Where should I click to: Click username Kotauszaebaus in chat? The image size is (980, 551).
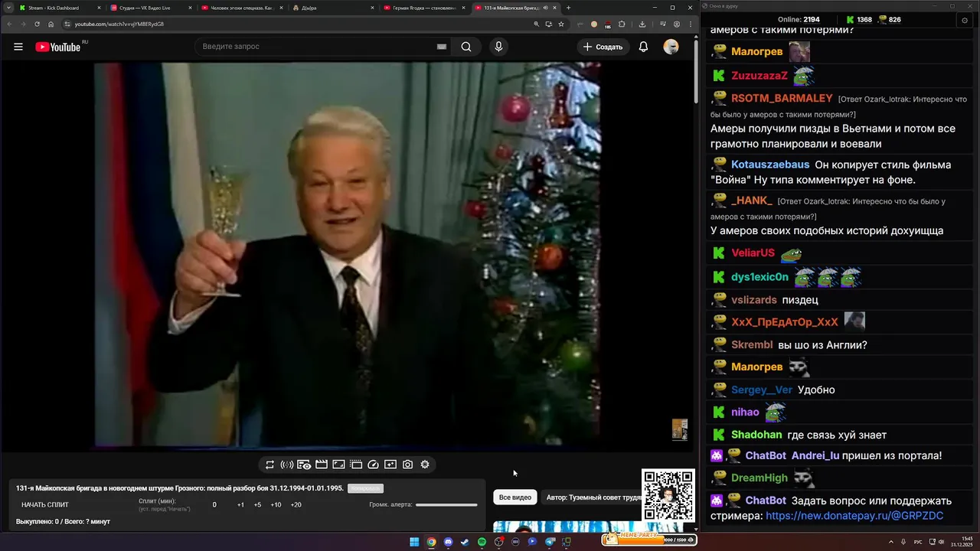click(x=770, y=165)
